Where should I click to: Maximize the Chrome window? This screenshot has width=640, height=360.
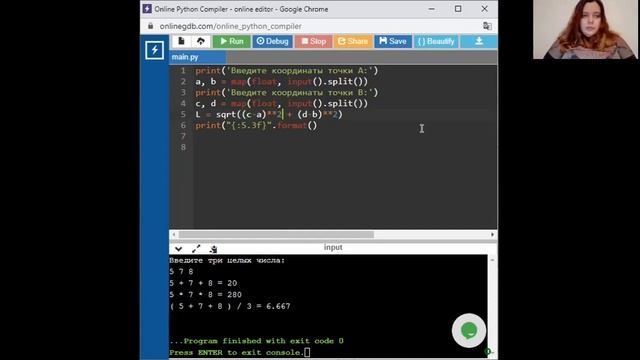click(x=458, y=9)
